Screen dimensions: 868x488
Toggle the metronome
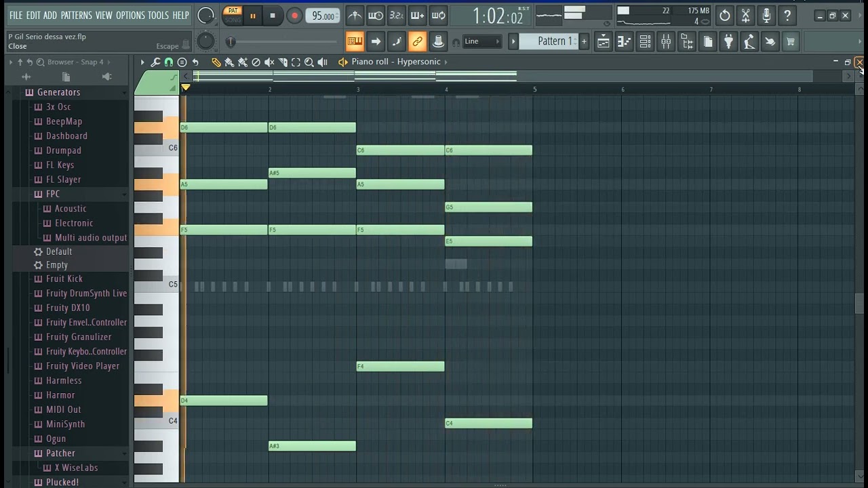354,16
